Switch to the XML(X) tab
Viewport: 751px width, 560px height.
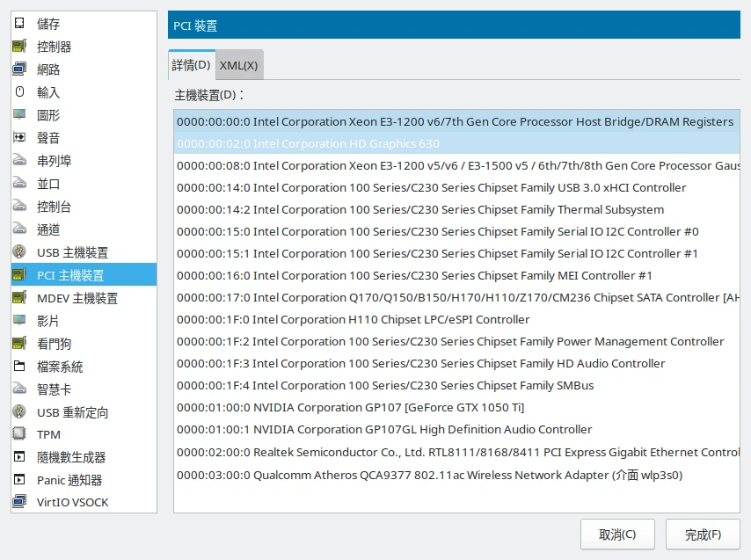(238, 65)
